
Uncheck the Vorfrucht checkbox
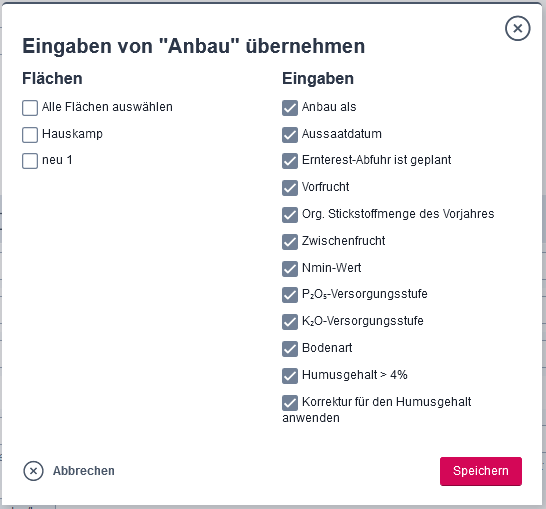pos(290,188)
